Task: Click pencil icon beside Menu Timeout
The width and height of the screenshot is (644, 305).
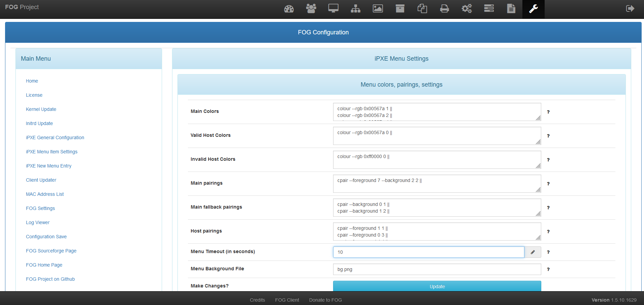Action: 533,252
